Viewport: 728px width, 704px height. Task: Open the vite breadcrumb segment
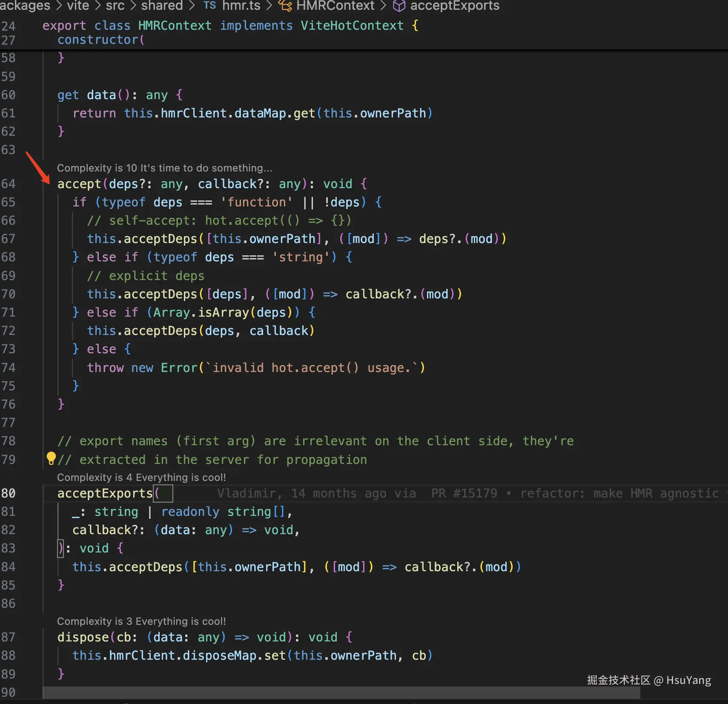[78, 6]
